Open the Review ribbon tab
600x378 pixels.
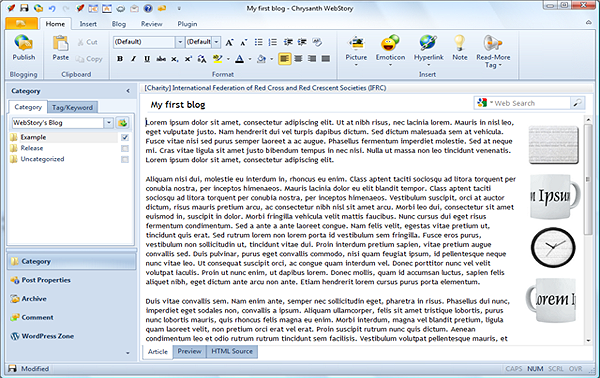click(x=152, y=24)
